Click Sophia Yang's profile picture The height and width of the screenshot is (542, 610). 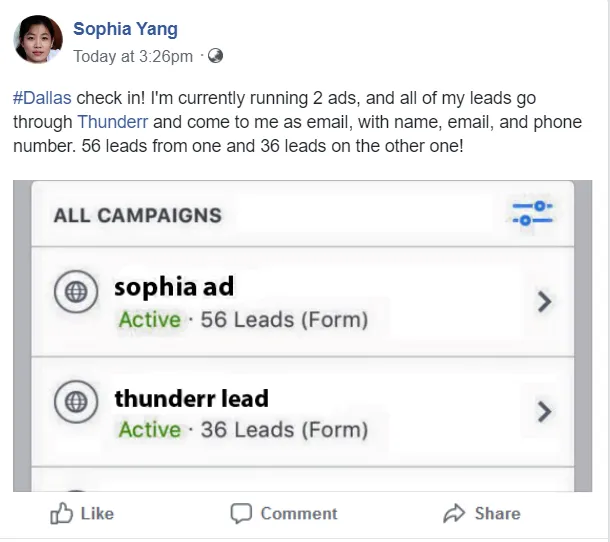pos(37,40)
